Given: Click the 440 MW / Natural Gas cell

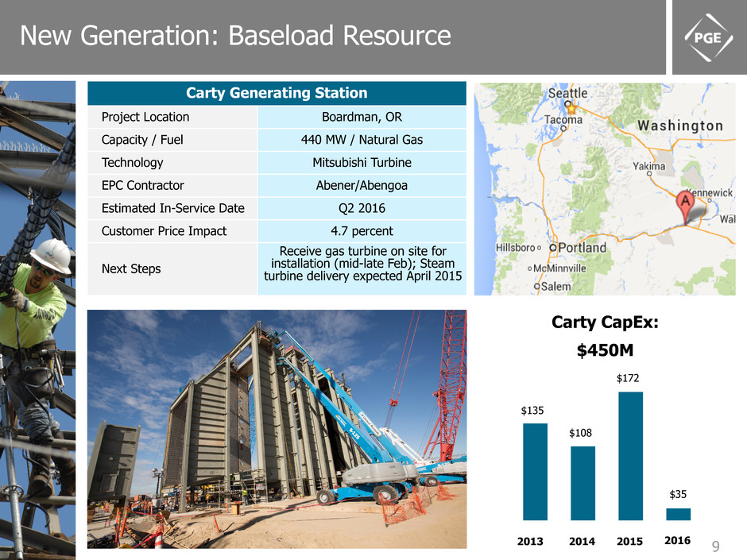Looking at the screenshot, I should point(362,140).
